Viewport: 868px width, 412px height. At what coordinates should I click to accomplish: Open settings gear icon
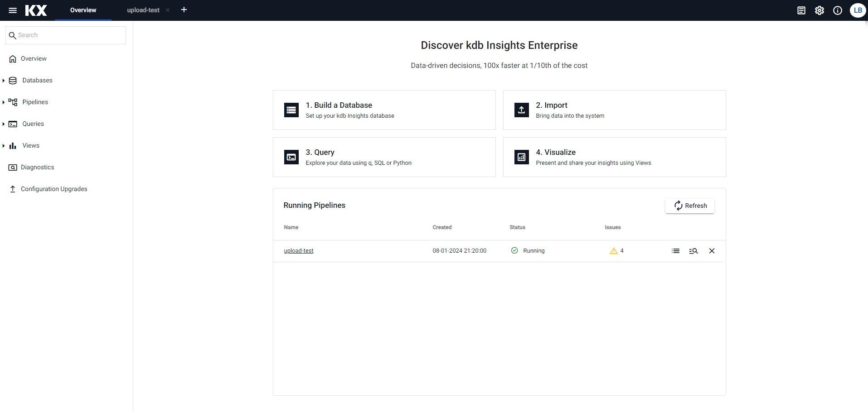pos(820,10)
